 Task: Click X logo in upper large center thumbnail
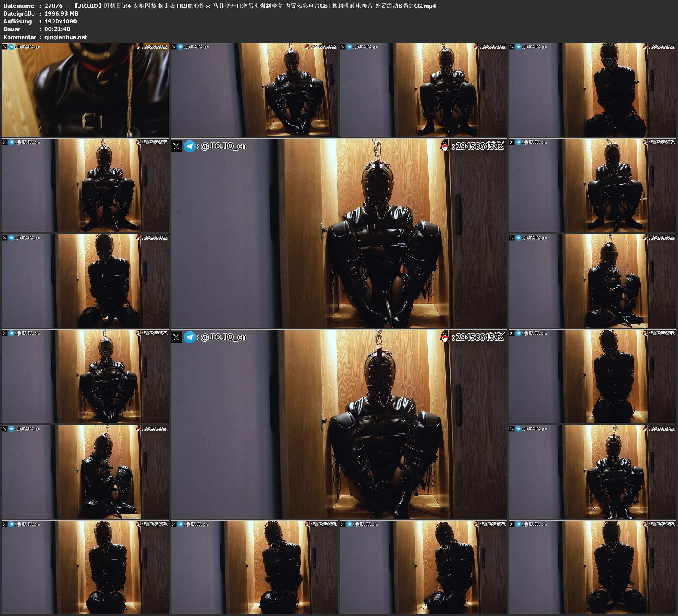click(176, 146)
